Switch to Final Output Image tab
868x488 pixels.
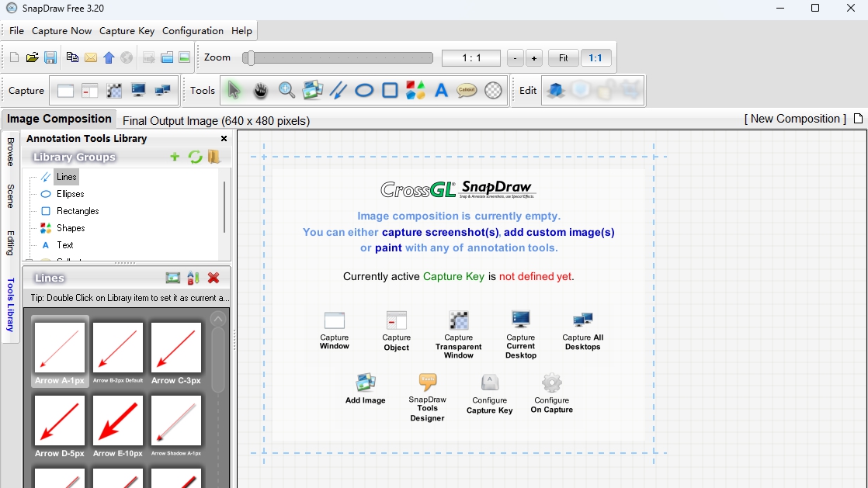216,120
